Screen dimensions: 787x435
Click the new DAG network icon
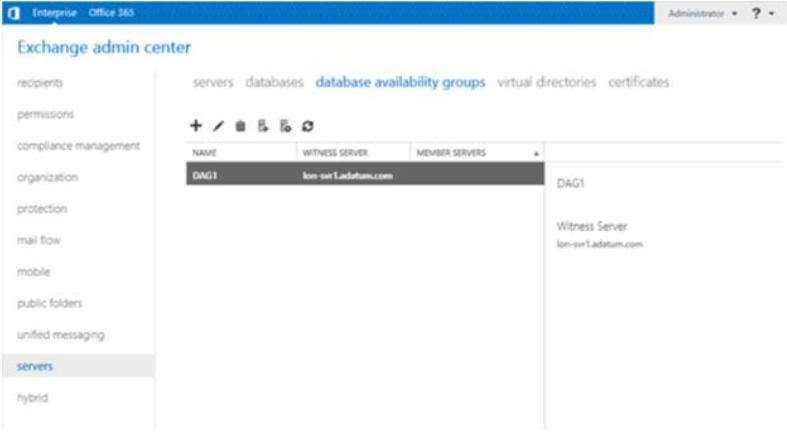(x=285, y=126)
